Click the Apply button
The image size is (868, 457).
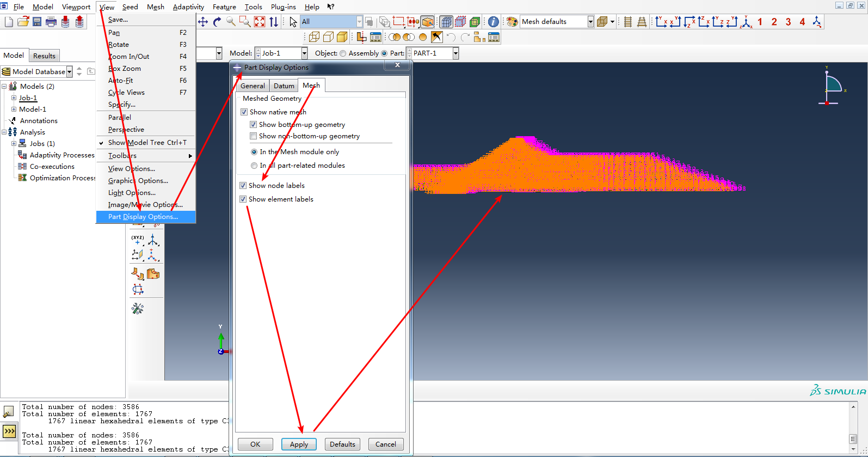[x=299, y=444]
